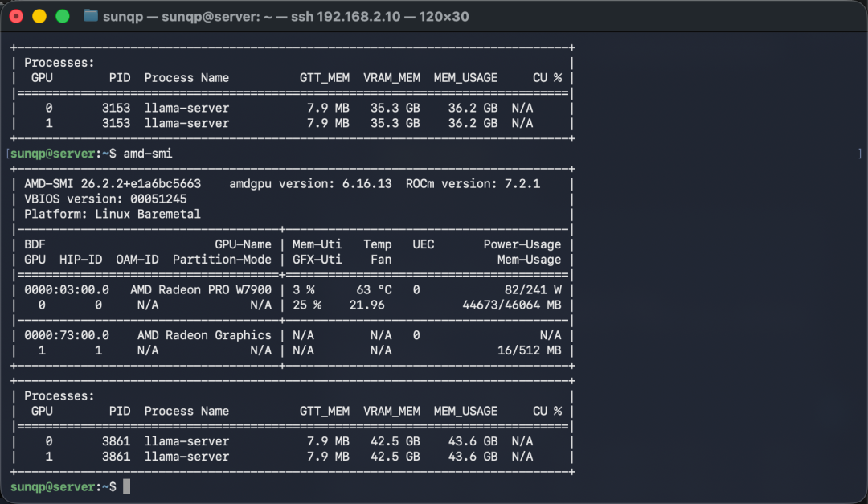
Task: Click the Platform: Linux Baremetal text
Action: pyautogui.click(x=113, y=215)
